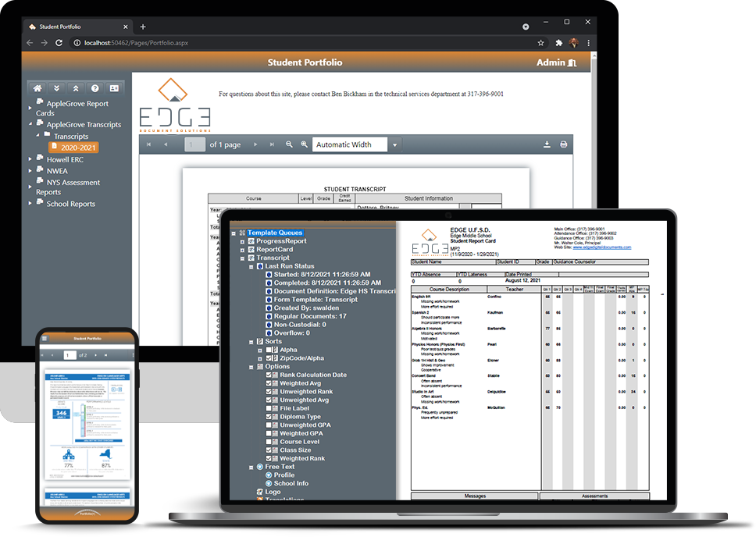Go to next page in desktop report viewer
The image size is (756, 537).
255,144
